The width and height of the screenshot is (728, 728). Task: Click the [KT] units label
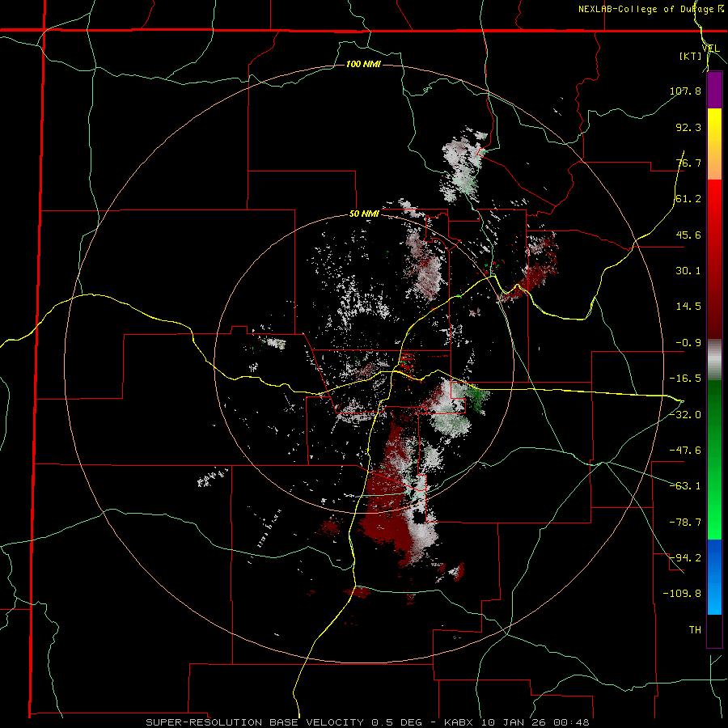coord(691,56)
